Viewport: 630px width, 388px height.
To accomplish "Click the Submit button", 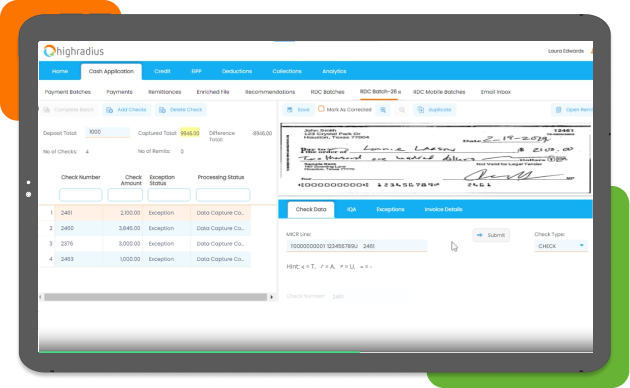I will 491,235.
